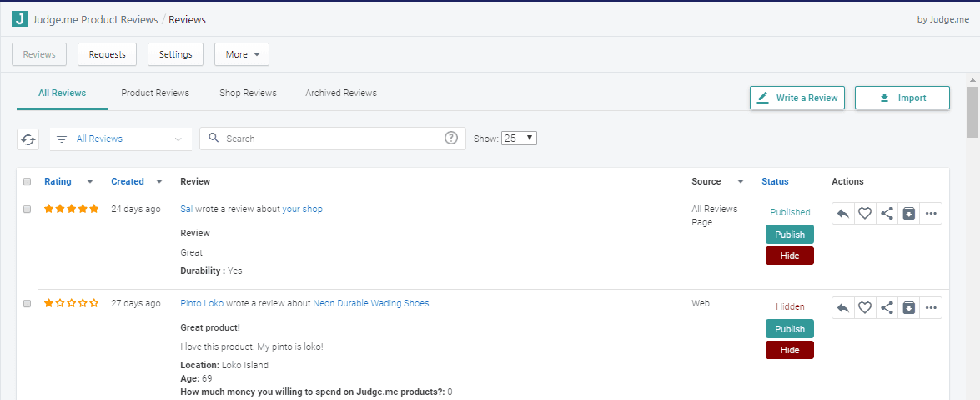The height and width of the screenshot is (400, 980).
Task: Select the checkbox for Sal's review
Action: 28,210
